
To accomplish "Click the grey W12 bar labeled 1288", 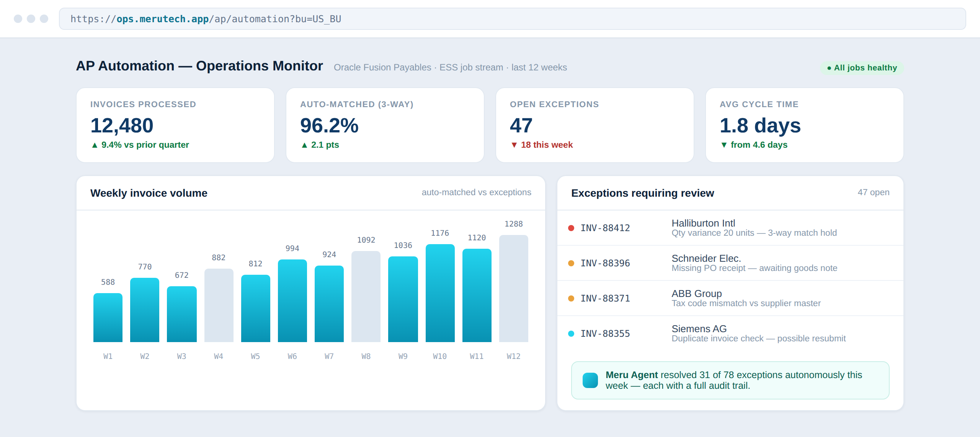I will (514, 289).
